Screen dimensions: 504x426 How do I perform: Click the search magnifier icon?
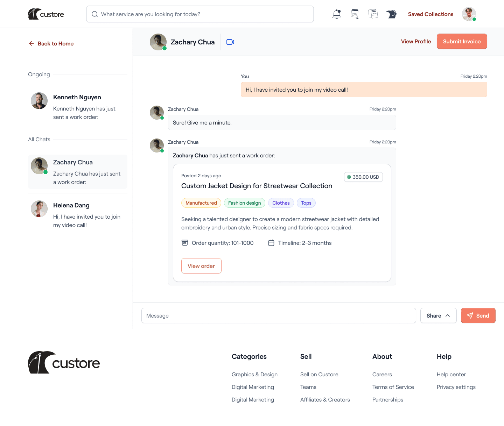click(94, 14)
